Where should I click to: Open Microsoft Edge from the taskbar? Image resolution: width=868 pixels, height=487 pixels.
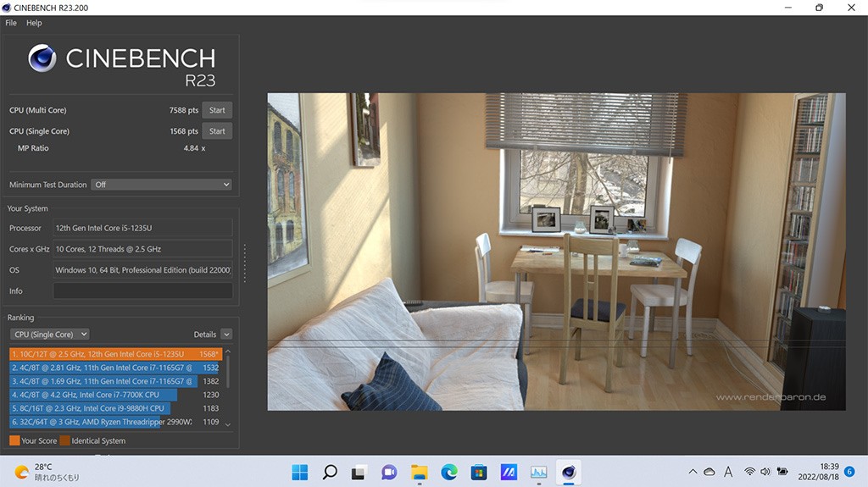point(448,472)
